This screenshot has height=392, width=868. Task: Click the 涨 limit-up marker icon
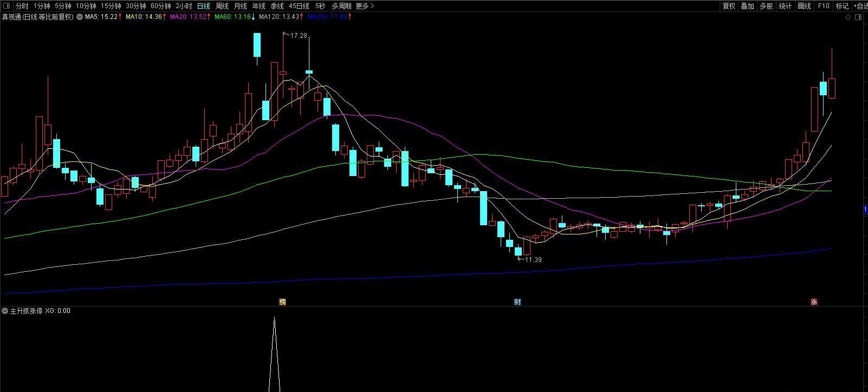tap(814, 302)
